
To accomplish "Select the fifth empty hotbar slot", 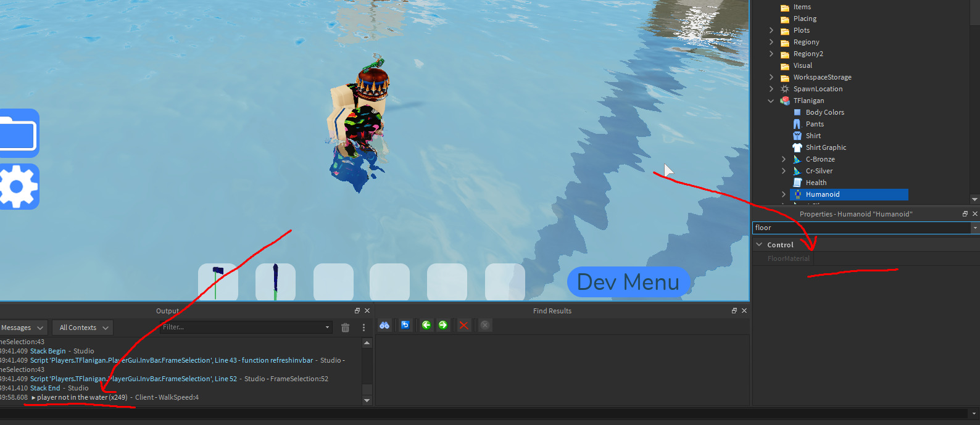I will (x=447, y=283).
